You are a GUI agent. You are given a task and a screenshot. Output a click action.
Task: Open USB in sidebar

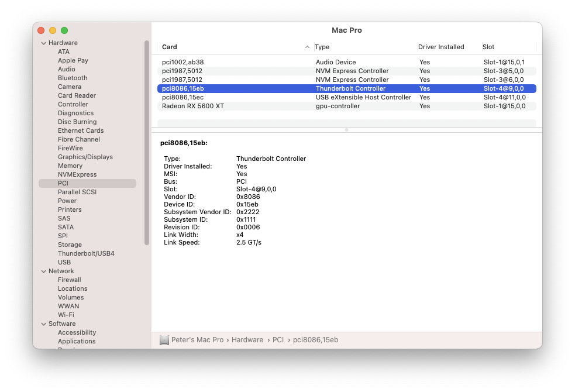tap(64, 263)
